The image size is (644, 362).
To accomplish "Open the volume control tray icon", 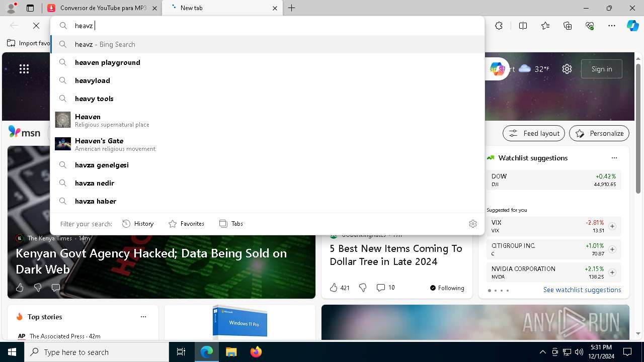I will pos(579,352).
